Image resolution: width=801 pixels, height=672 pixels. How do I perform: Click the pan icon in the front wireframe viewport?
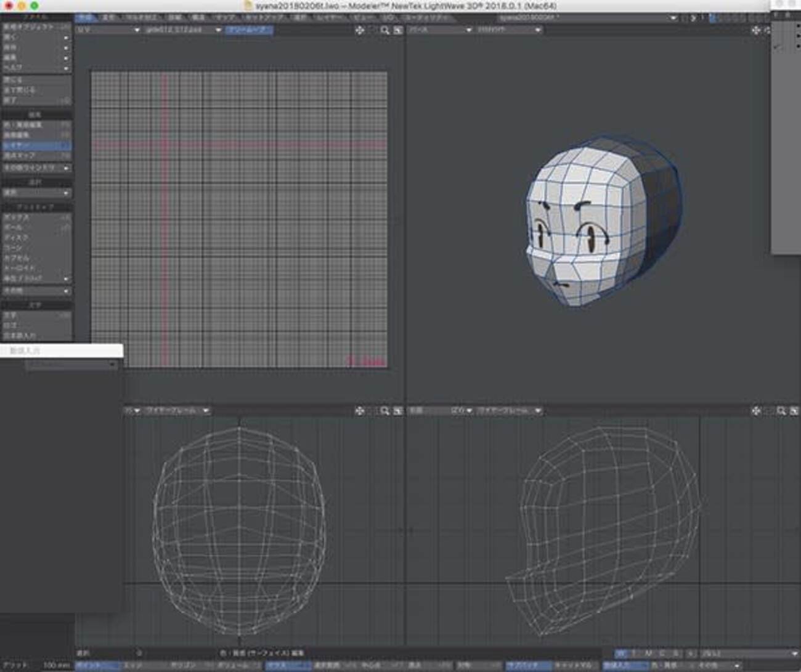click(x=360, y=411)
